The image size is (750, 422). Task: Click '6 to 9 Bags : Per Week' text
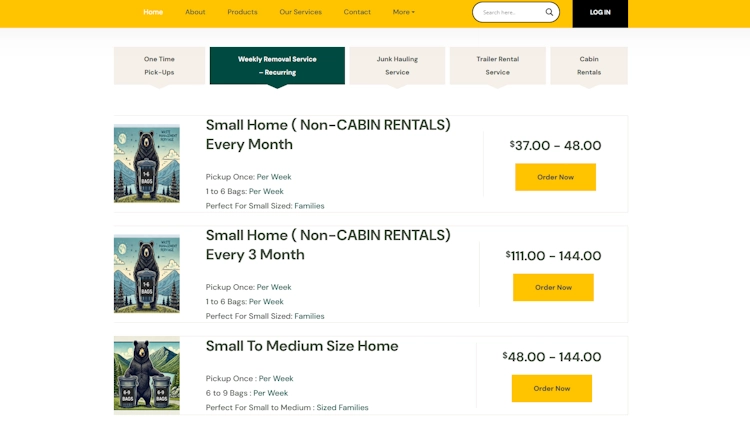coord(247,393)
